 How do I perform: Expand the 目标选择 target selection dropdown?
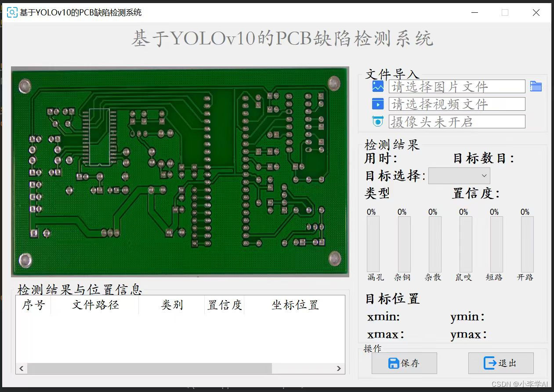[x=484, y=175]
